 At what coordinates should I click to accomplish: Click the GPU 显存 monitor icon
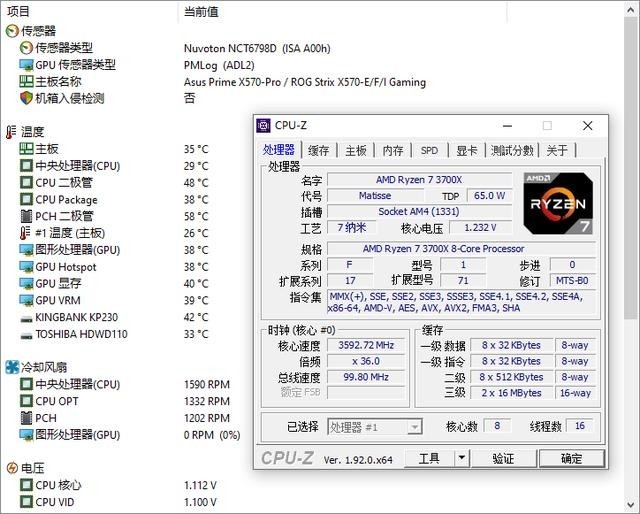tap(26, 283)
